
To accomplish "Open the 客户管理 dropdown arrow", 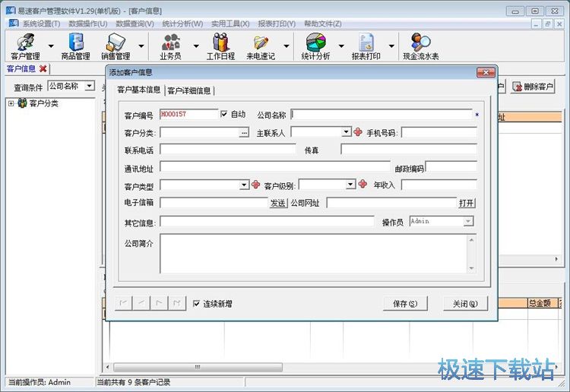I will point(51,46).
